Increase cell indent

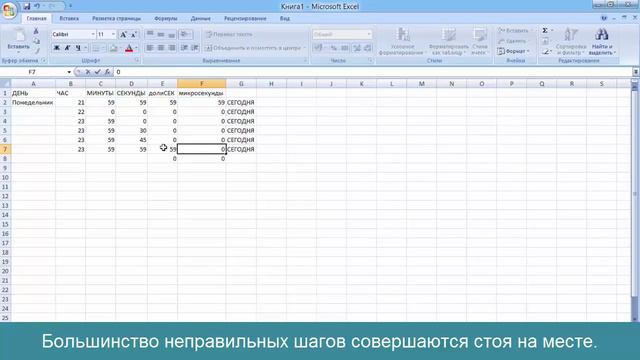[195, 48]
